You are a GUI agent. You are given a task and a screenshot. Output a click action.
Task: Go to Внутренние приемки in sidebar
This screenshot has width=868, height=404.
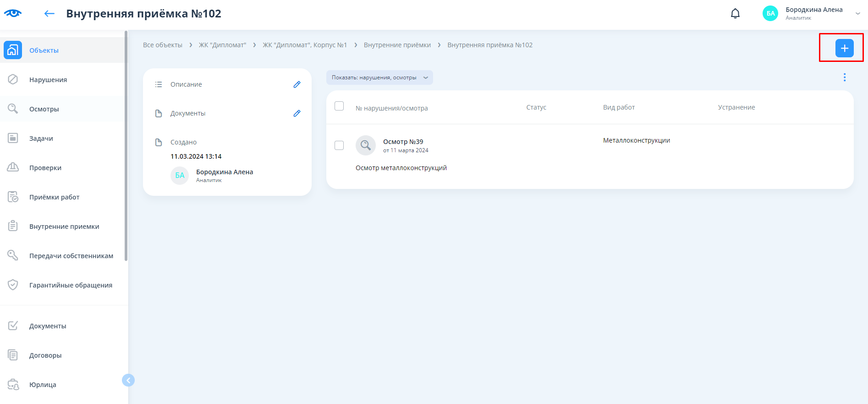[64, 227]
